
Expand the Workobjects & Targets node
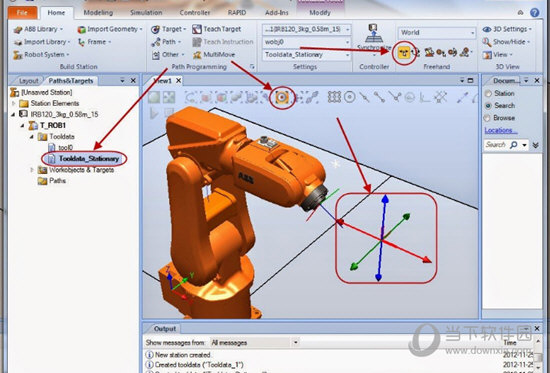coord(32,170)
